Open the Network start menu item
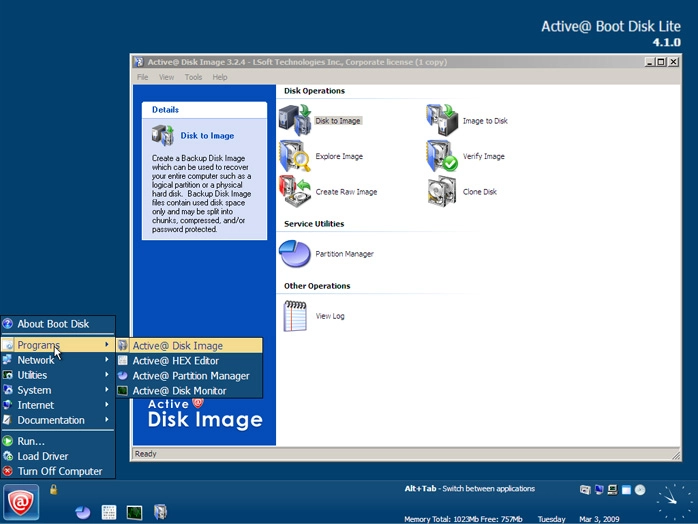Image resolution: width=698 pixels, height=524 pixels. click(x=58, y=360)
